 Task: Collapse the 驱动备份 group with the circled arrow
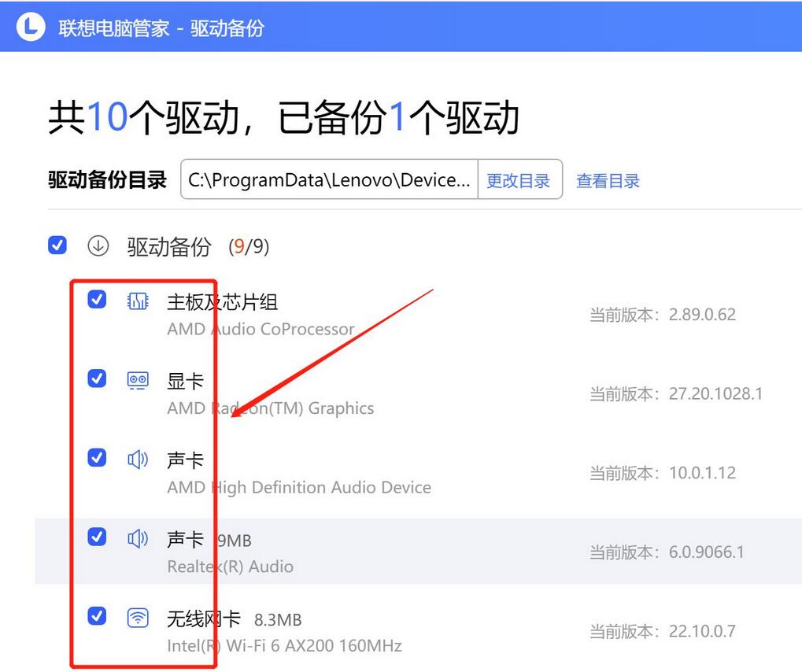[98, 246]
